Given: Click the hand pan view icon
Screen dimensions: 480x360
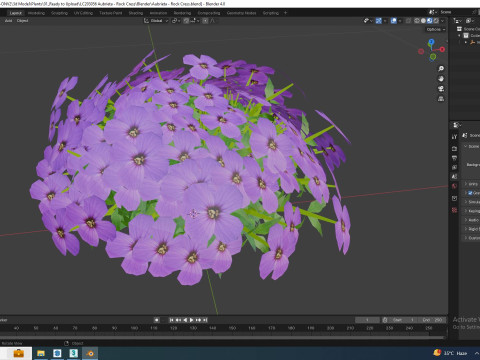Looking at the screenshot, I should pos(441,79).
